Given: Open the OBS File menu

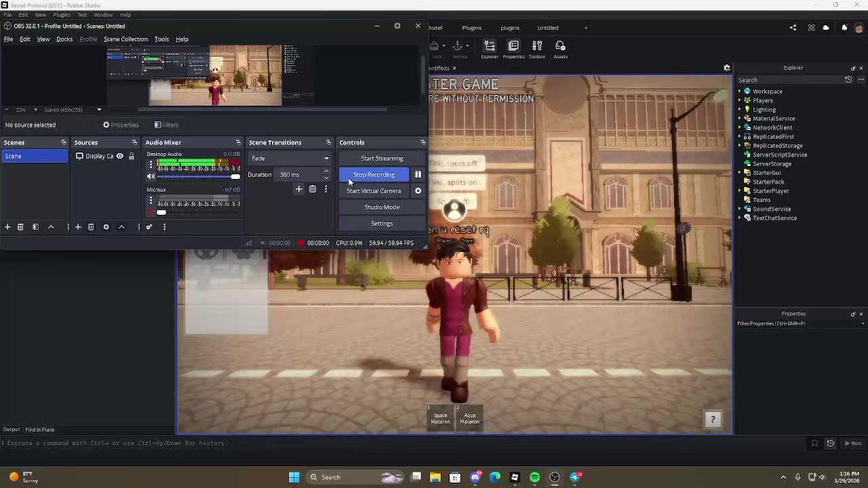Looking at the screenshot, I should coord(9,39).
